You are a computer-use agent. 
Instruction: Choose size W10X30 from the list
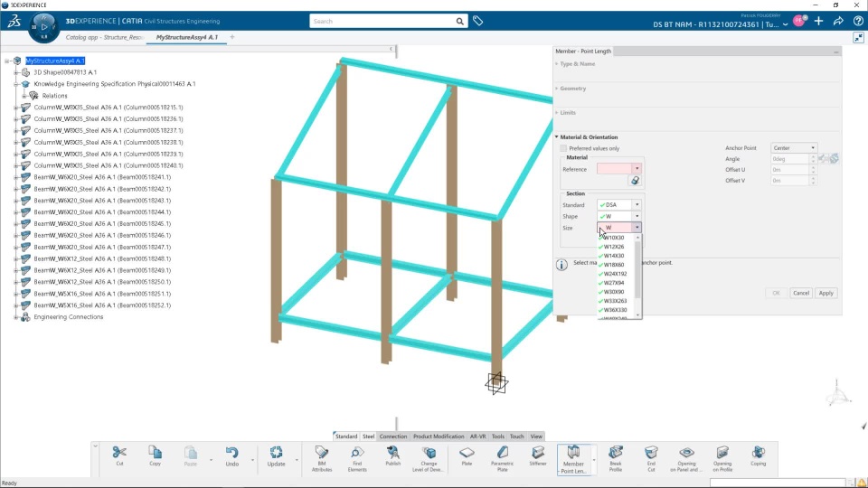click(x=613, y=238)
